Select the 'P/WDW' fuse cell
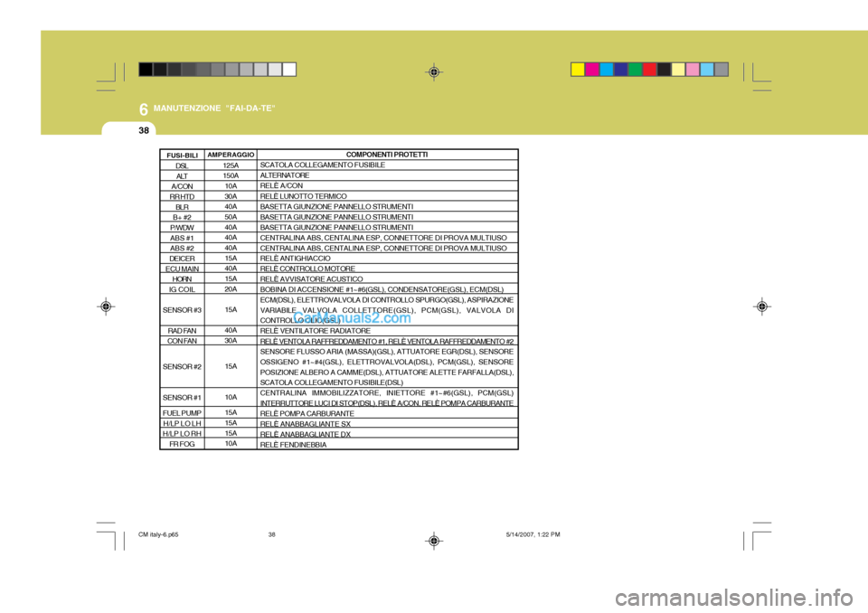This screenshot has height=613, width=868. [182, 228]
